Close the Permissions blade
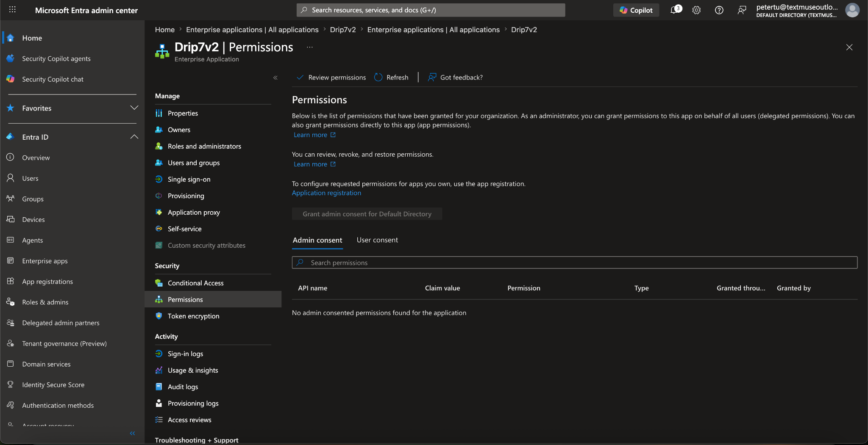 pyautogui.click(x=849, y=47)
